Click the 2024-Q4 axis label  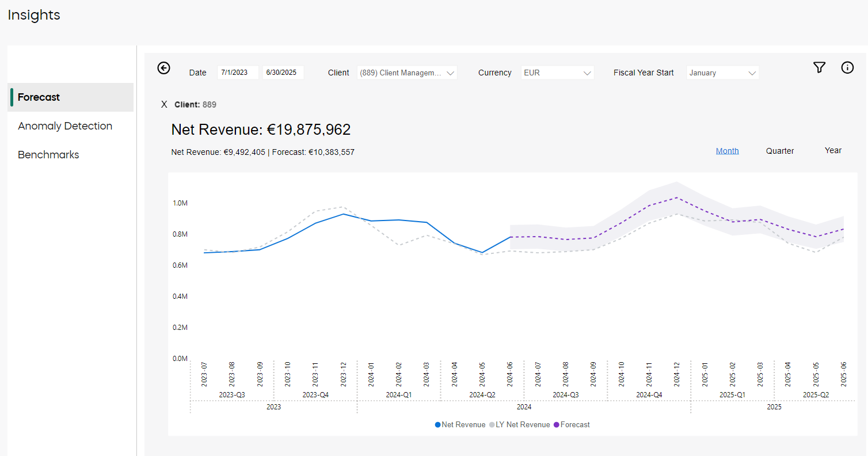pyautogui.click(x=649, y=395)
